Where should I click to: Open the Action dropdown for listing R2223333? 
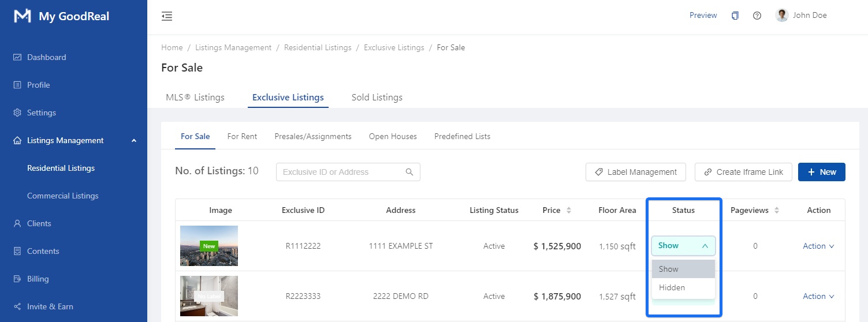click(818, 296)
